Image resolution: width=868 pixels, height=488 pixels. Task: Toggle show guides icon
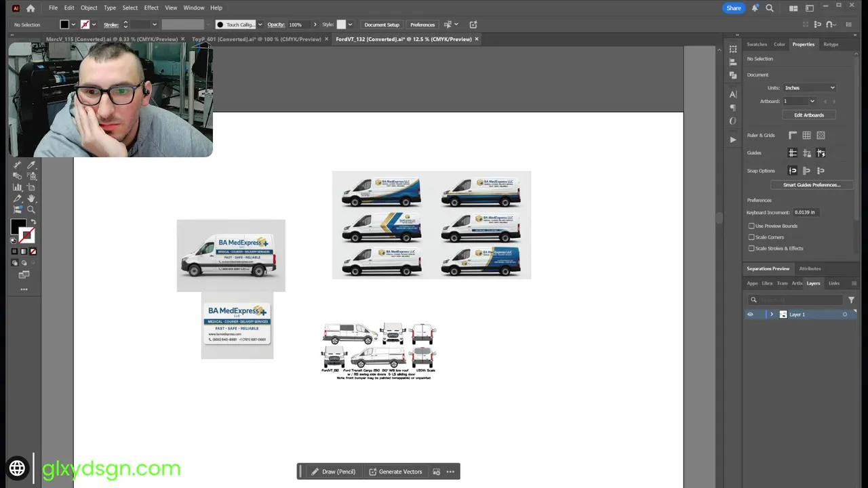793,153
